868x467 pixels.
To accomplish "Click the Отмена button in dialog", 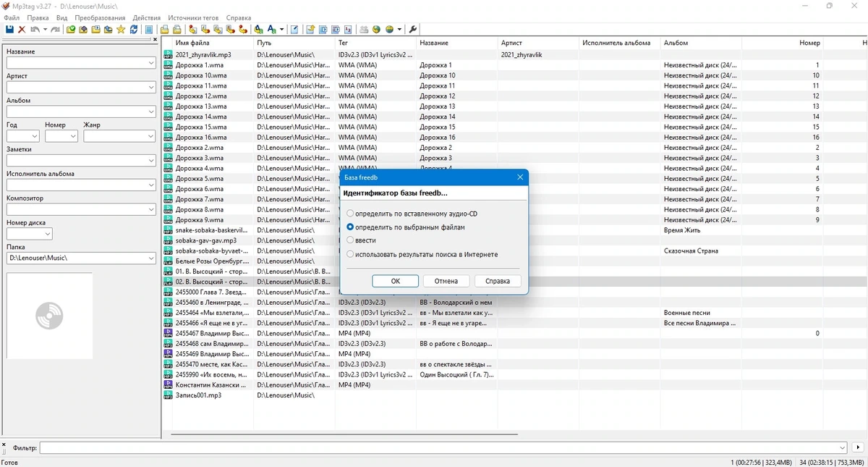I will click(x=446, y=281).
